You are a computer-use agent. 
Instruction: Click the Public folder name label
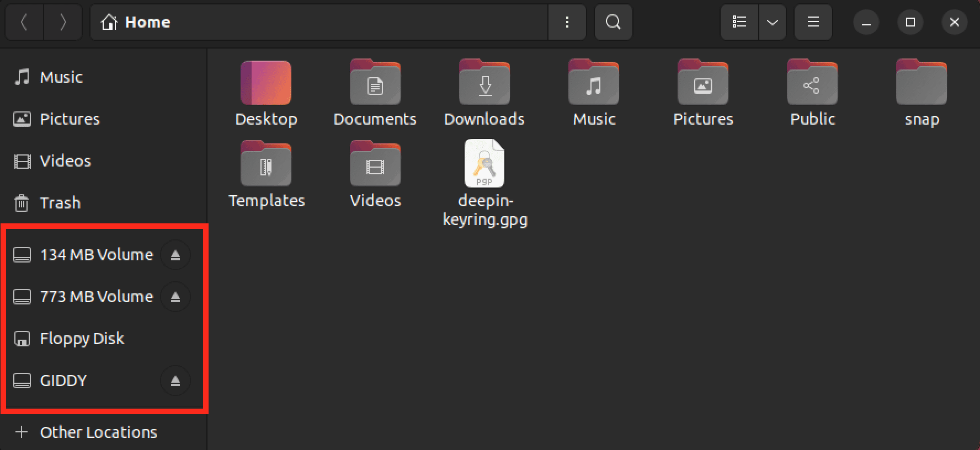[812, 119]
